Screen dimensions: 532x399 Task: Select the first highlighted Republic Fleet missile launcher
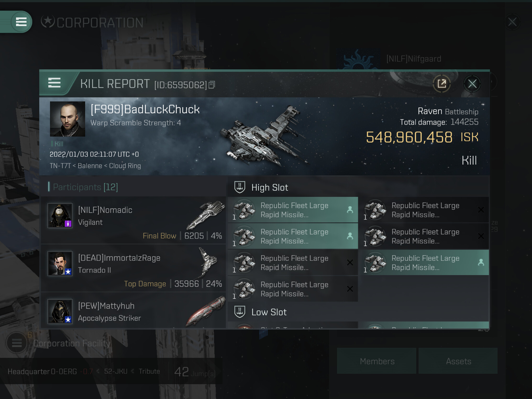(293, 210)
